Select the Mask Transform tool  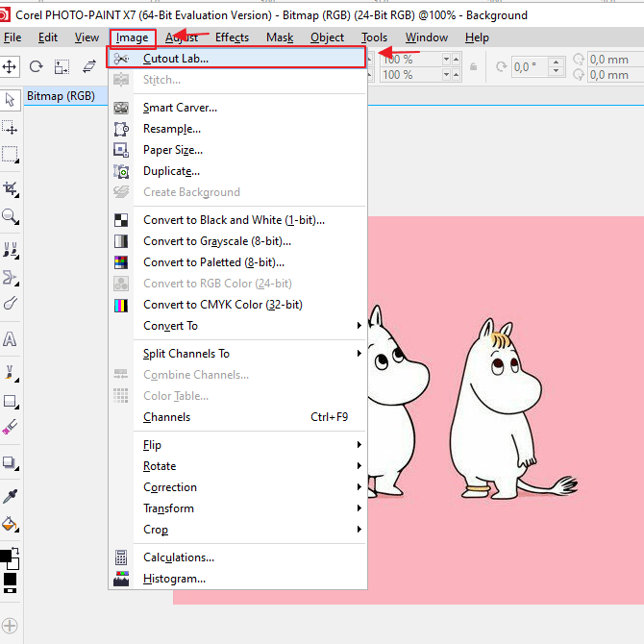pos(11,128)
